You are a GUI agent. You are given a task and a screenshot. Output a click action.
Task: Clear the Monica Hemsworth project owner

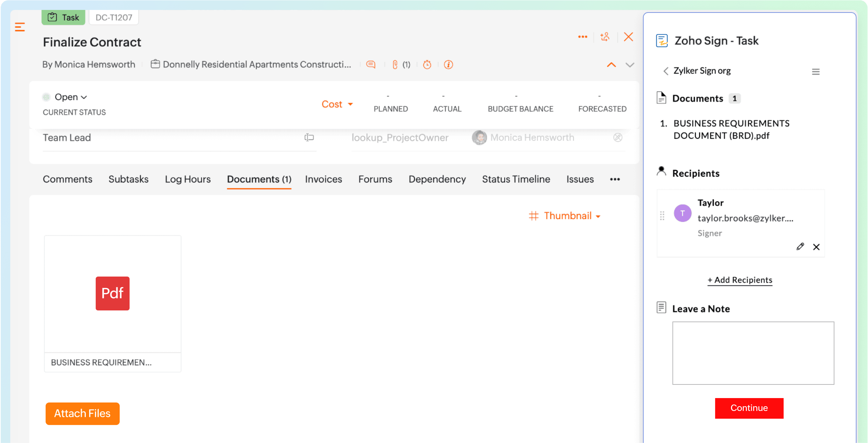pyautogui.click(x=618, y=138)
